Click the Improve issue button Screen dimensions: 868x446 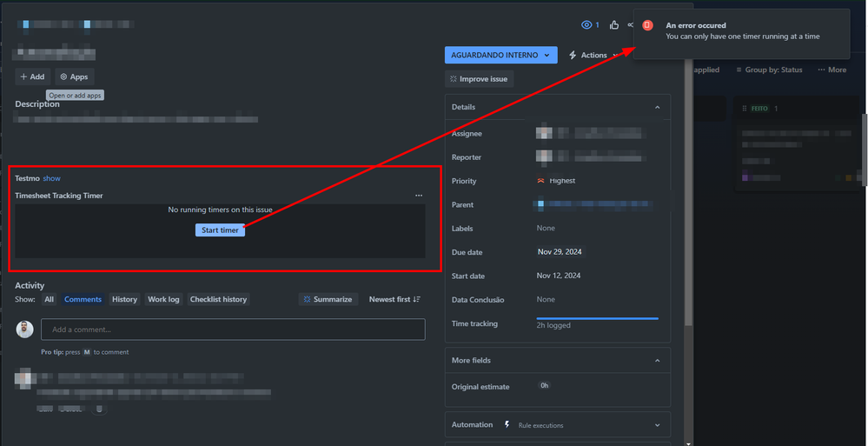pos(479,79)
